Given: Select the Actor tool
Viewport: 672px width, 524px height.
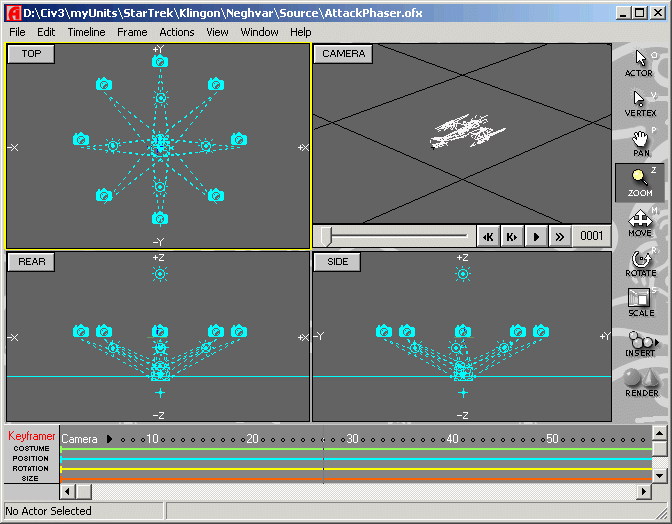Looking at the screenshot, I should [x=639, y=63].
